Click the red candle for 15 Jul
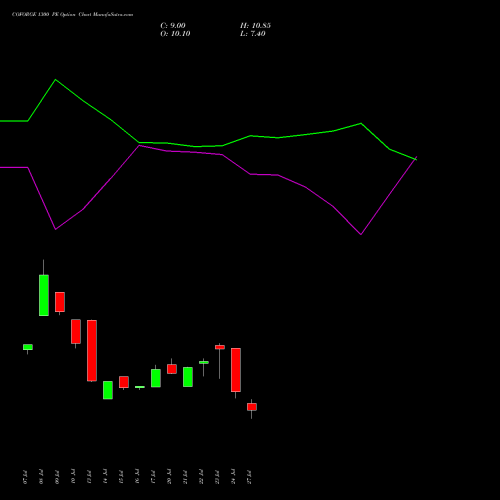 click(124, 382)
